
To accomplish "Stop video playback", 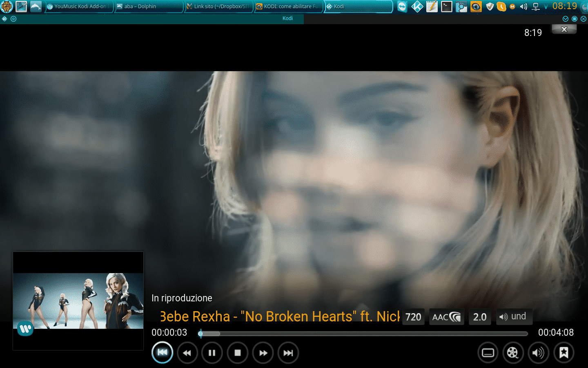I will tap(237, 353).
